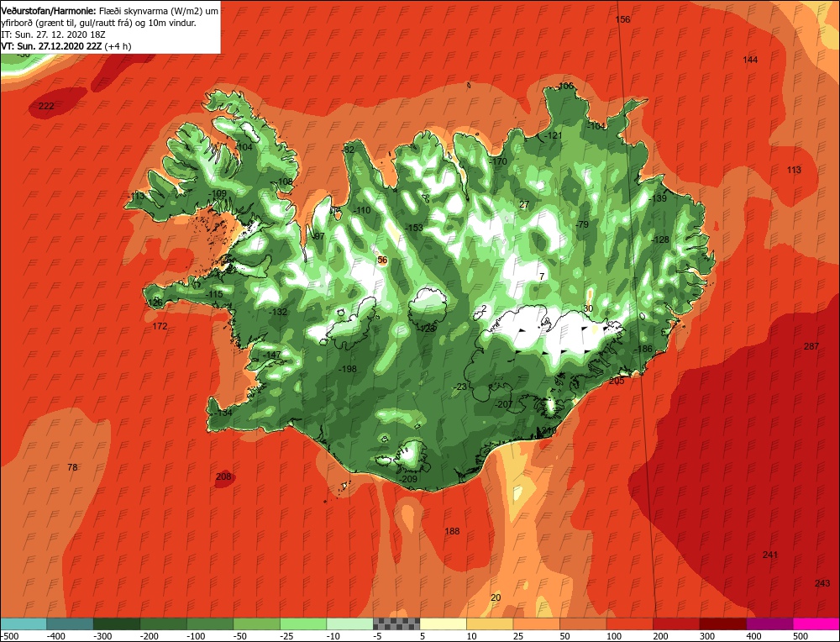Click the '-300' legend label
The width and height of the screenshot is (840, 642).
click(102, 636)
